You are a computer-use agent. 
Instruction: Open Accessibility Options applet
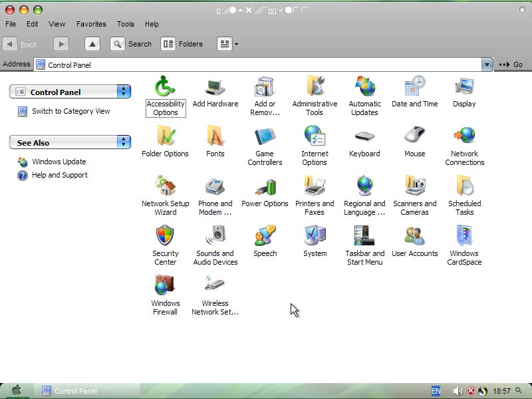pos(165,96)
